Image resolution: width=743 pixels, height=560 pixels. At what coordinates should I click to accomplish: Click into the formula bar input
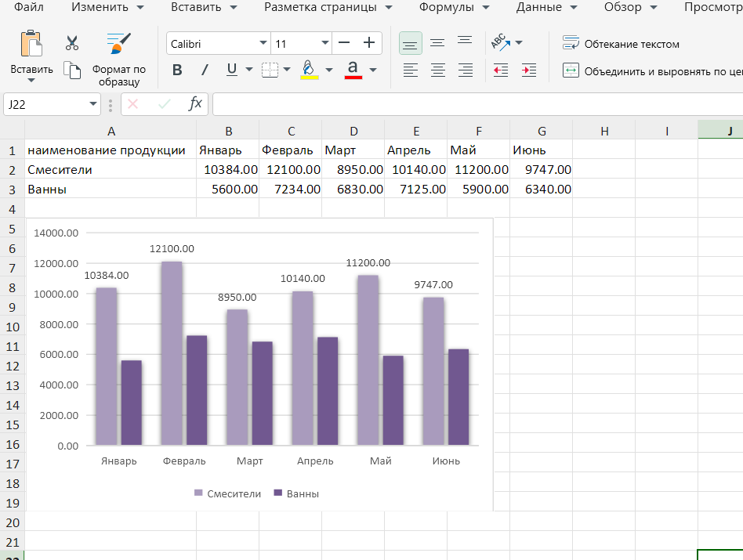point(477,104)
